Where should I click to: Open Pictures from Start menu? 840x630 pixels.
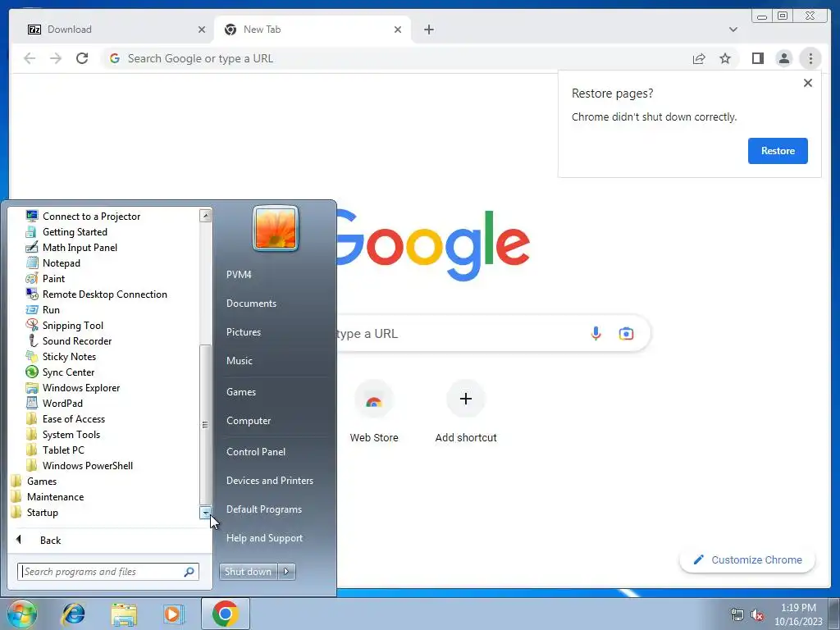(244, 332)
